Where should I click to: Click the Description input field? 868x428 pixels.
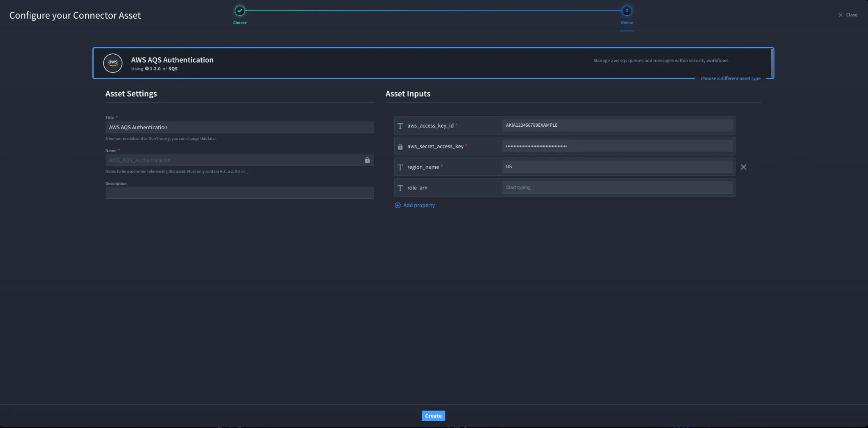coord(239,193)
